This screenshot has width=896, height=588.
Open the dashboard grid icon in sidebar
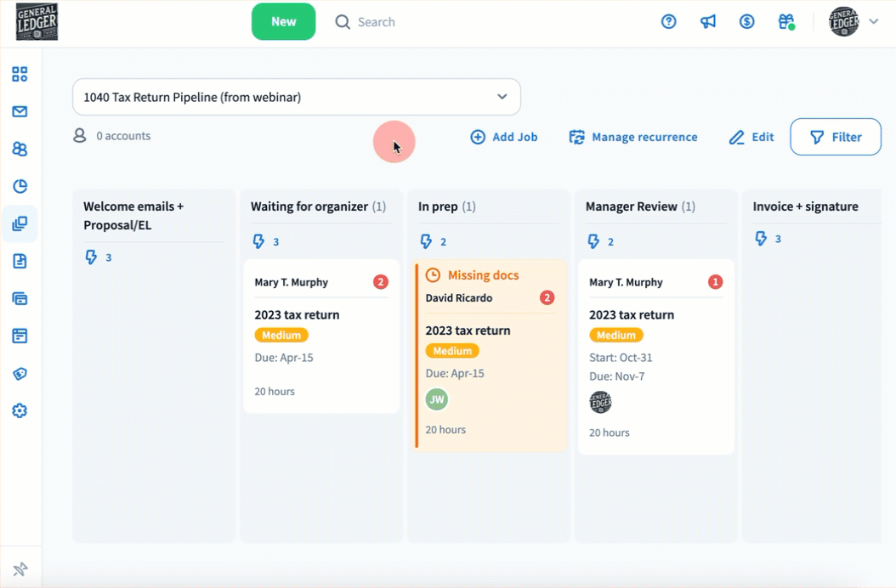[20, 74]
